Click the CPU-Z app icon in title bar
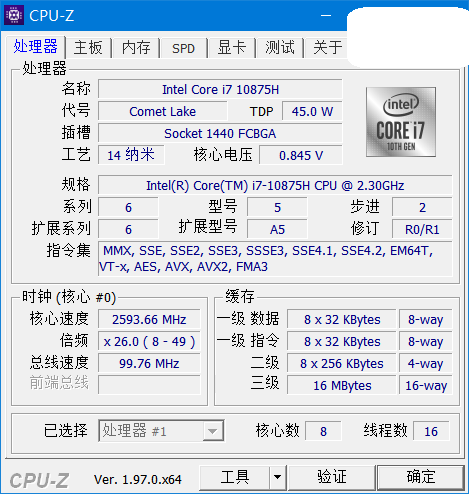The width and height of the screenshot is (469, 494). 14,15
